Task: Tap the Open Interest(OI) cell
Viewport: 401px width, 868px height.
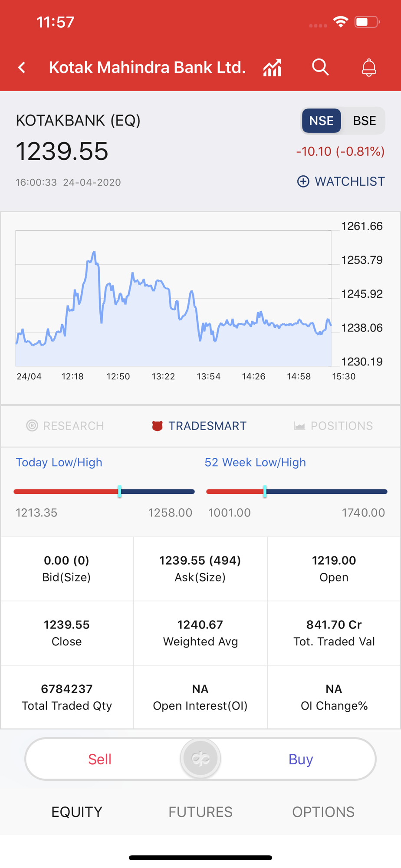Action: (x=200, y=697)
